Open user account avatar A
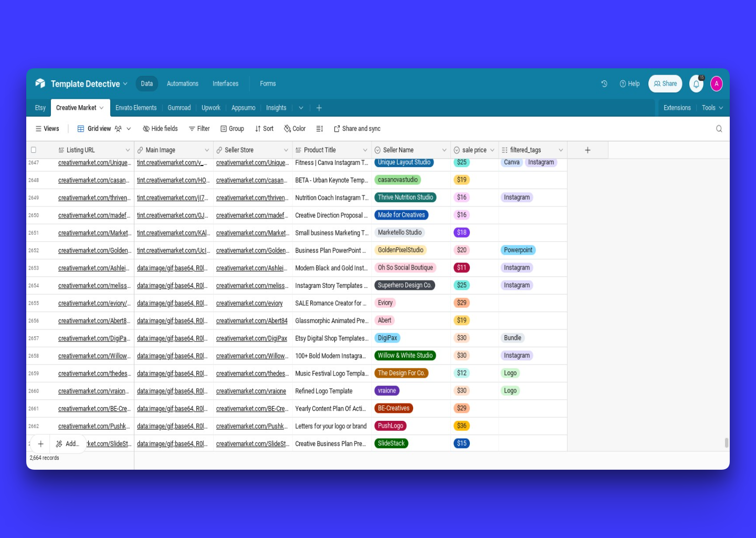The image size is (756, 538). tap(716, 84)
